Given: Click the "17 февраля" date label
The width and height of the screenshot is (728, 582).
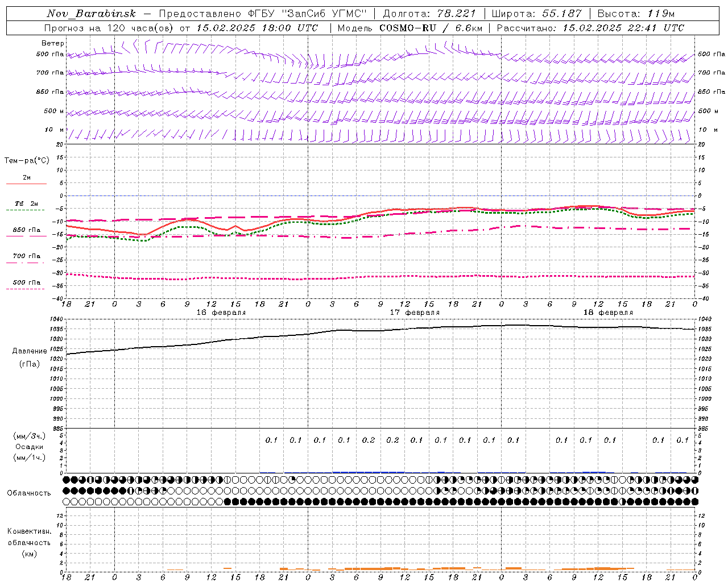Looking at the screenshot, I should coord(415,313).
